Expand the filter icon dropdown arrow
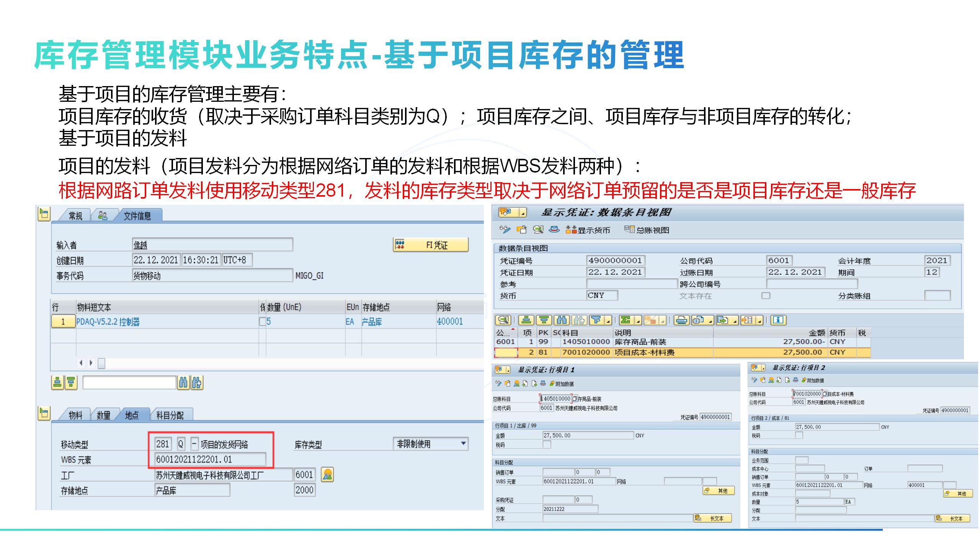 click(608, 321)
